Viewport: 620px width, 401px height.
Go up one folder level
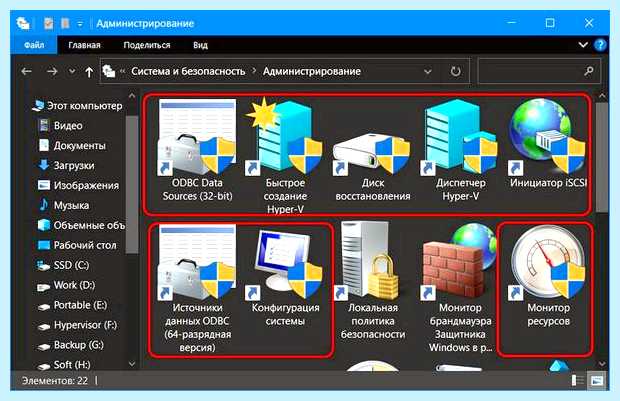(x=89, y=72)
